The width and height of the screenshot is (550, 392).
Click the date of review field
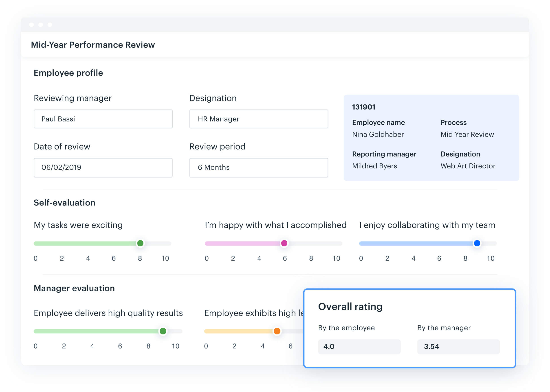tap(103, 167)
